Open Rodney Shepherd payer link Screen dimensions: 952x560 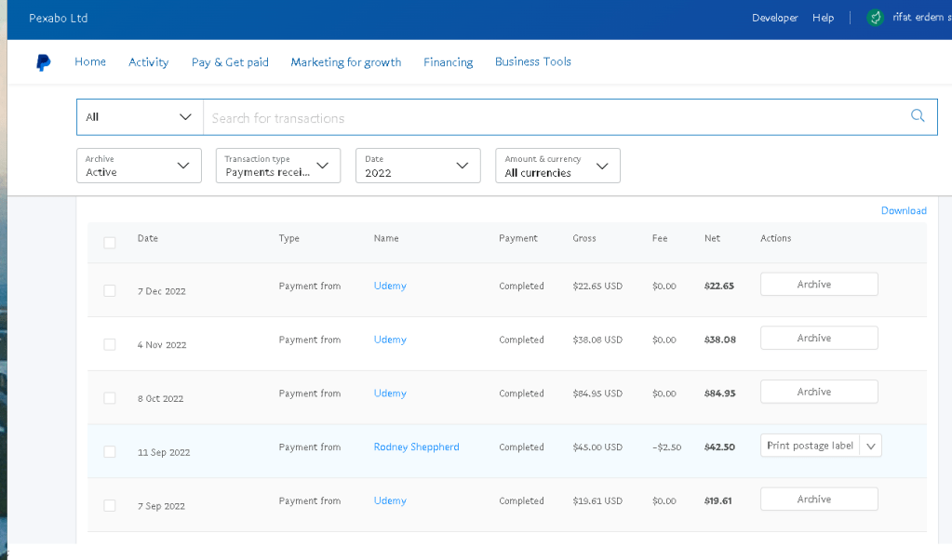coord(417,447)
